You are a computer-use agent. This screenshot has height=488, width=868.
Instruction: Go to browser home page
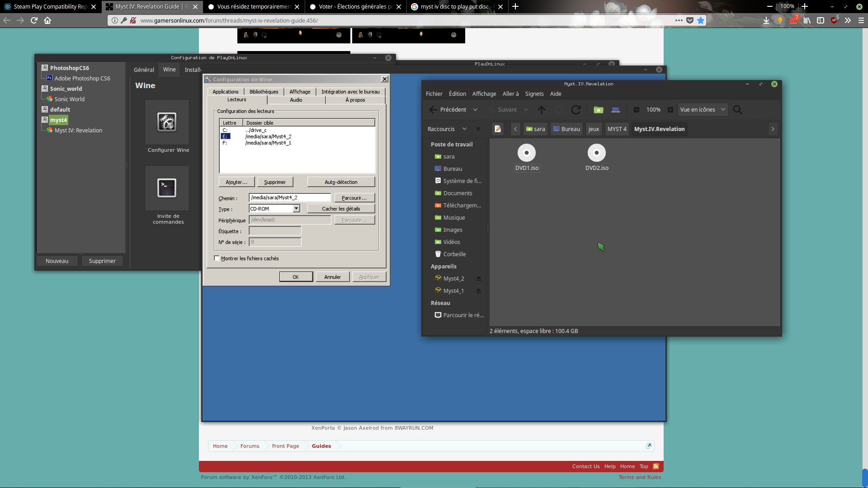tap(47, 20)
